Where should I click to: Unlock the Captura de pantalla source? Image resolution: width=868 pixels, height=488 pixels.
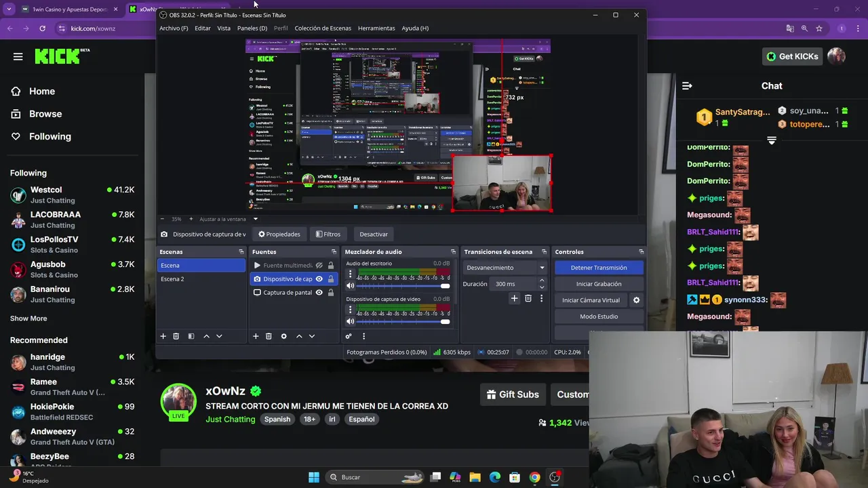click(331, 293)
